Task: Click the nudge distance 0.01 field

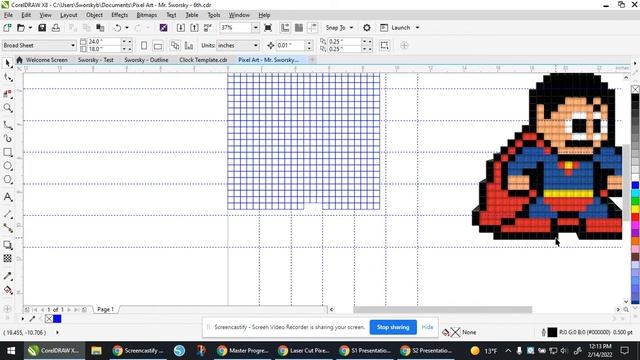Action: tap(290, 45)
